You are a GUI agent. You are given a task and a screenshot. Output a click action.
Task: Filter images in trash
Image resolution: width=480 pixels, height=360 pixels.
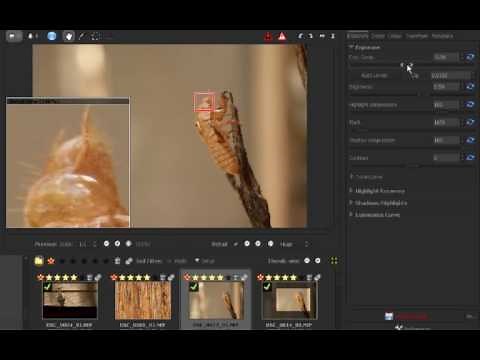[117, 261]
